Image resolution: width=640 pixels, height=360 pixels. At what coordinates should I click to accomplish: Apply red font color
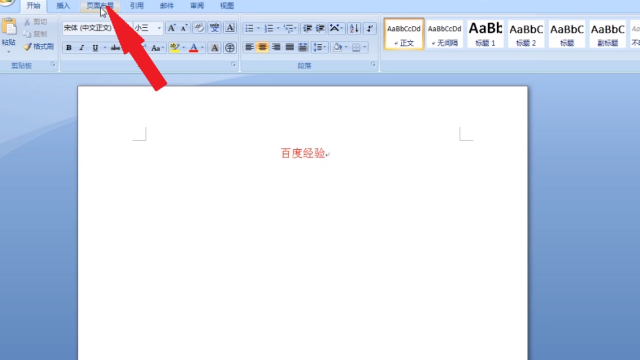click(x=194, y=48)
